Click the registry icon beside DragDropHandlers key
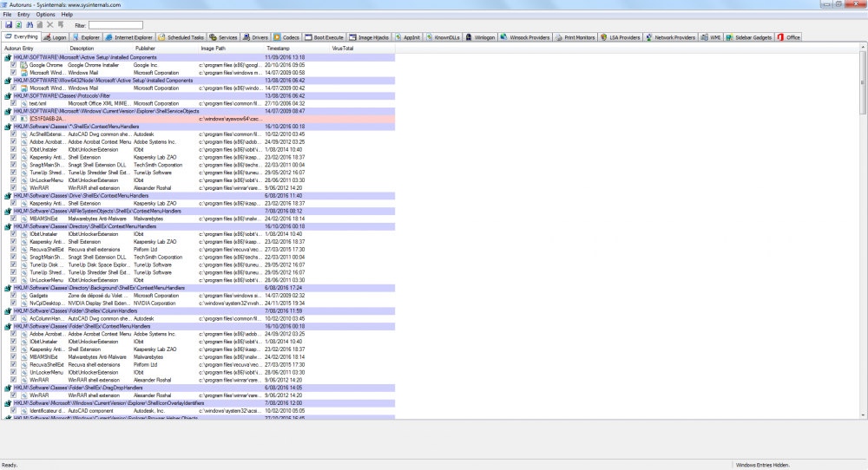868x470 pixels. [8, 388]
